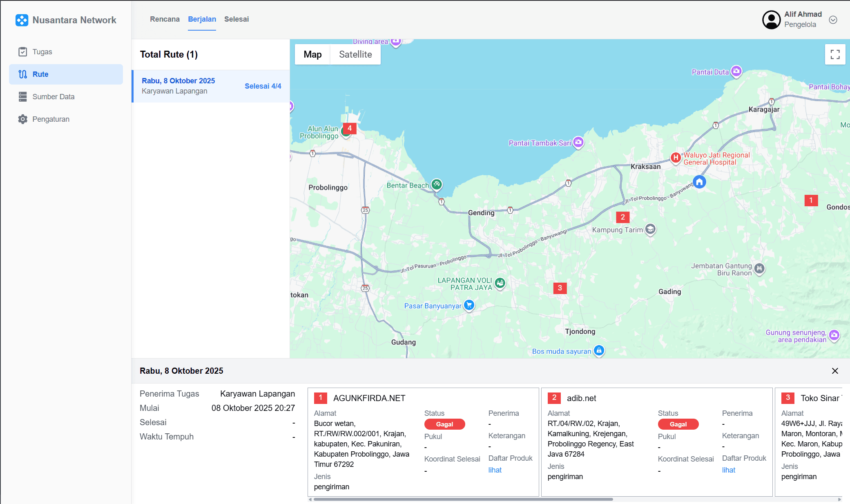Image resolution: width=850 pixels, height=504 pixels.
Task: Click the Pasar Banyuanyar shopping marker
Action: click(x=469, y=305)
